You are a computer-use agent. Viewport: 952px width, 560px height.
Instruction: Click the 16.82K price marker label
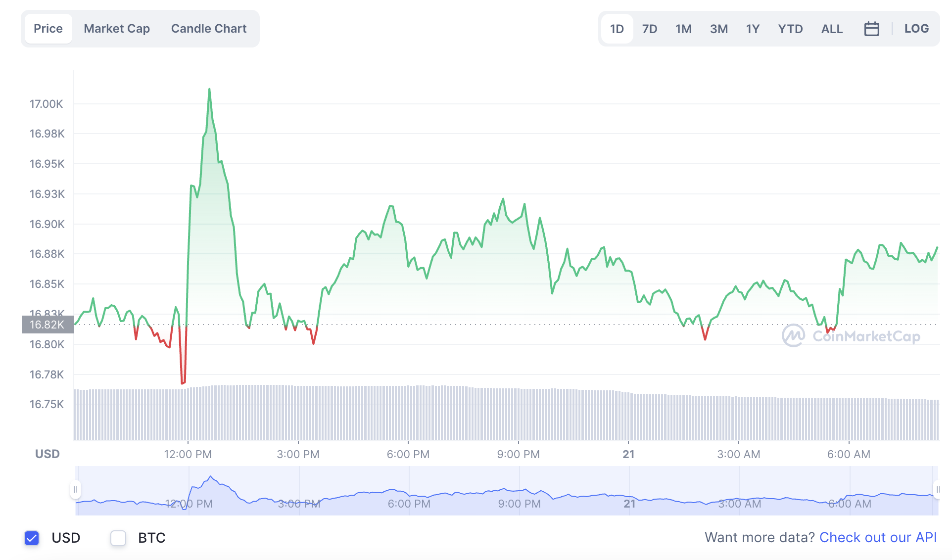pos(48,325)
